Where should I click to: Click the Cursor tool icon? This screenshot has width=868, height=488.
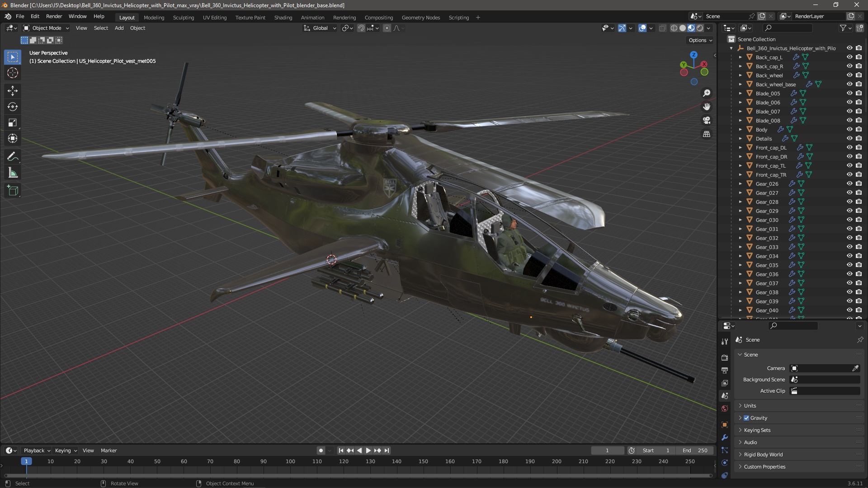13,73
